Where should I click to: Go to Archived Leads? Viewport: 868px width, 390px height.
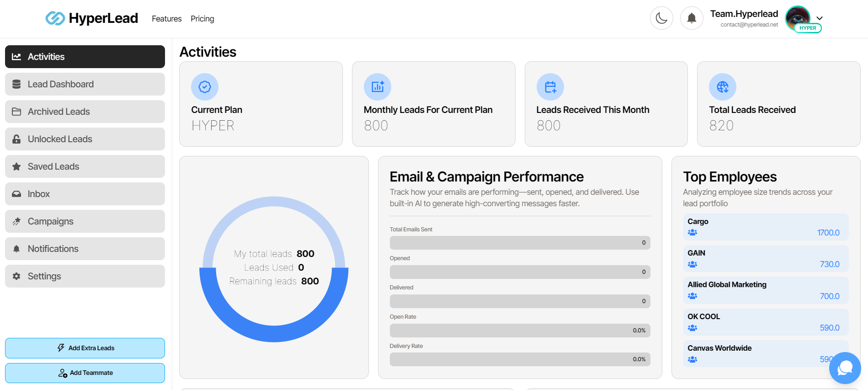pyautogui.click(x=85, y=112)
